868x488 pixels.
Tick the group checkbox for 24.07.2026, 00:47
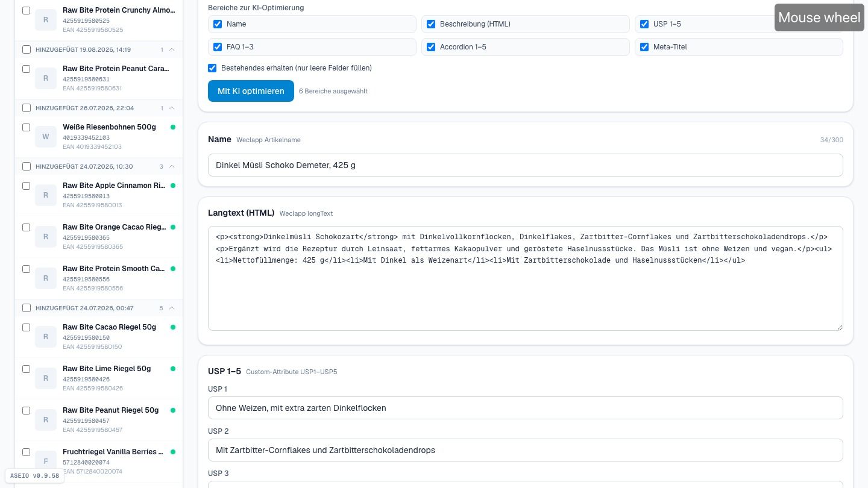[27, 308]
